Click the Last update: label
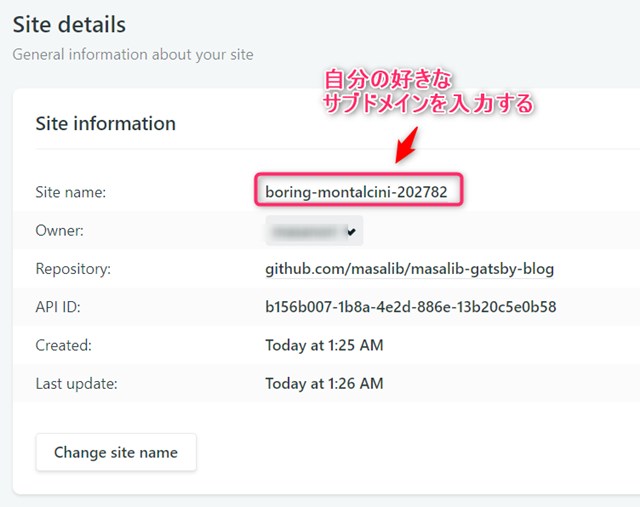This screenshot has height=507, width=640. click(x=76, y=384)
